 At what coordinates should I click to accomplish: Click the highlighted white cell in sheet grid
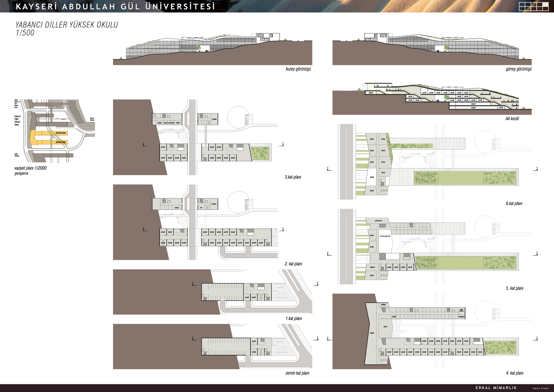[x=545, y=5]
